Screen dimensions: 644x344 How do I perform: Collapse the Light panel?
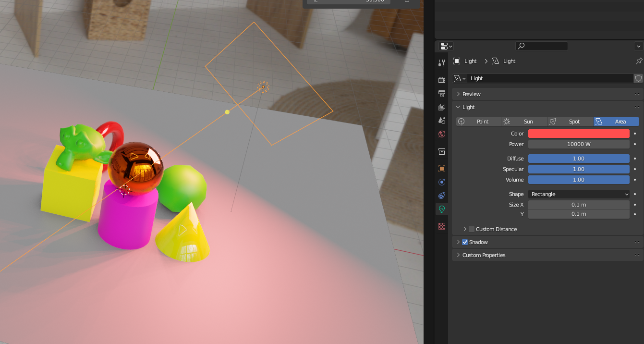tap(458, 107)
